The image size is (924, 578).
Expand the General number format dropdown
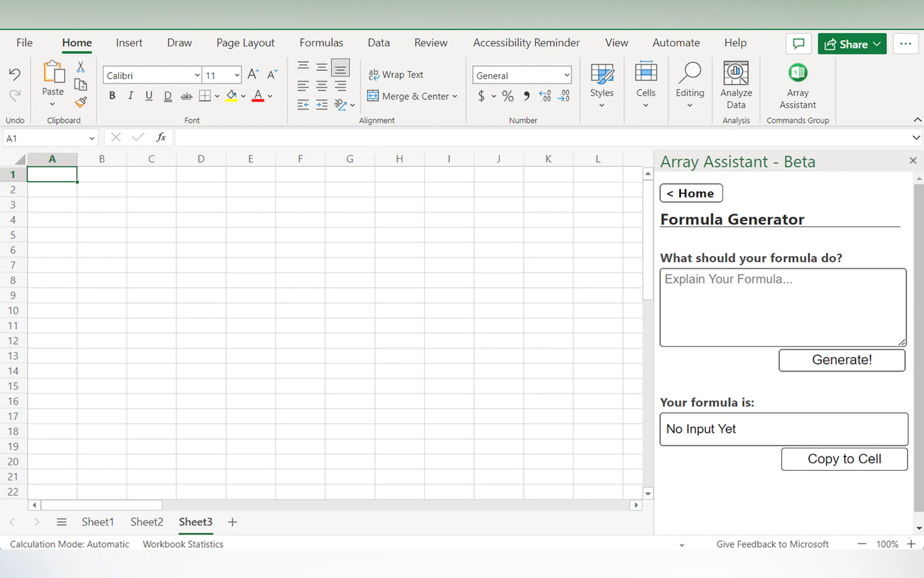point(566,75)
